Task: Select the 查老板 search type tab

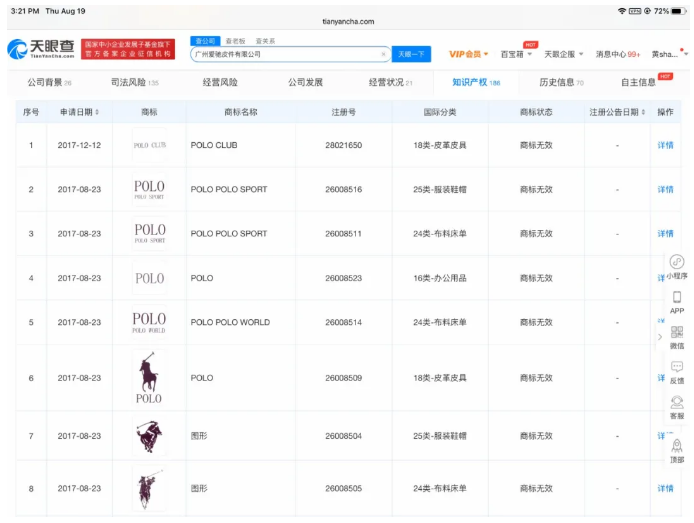Action: pyautogui.click(x=235, y=41)
